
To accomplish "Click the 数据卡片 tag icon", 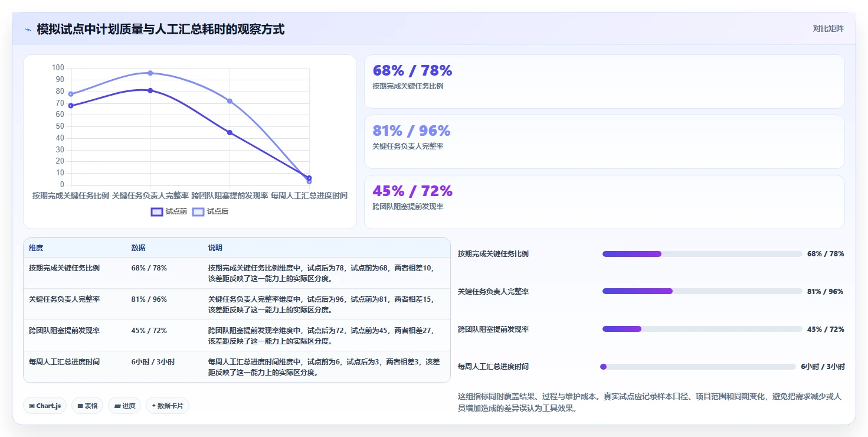I will click(x=153, y=406).
